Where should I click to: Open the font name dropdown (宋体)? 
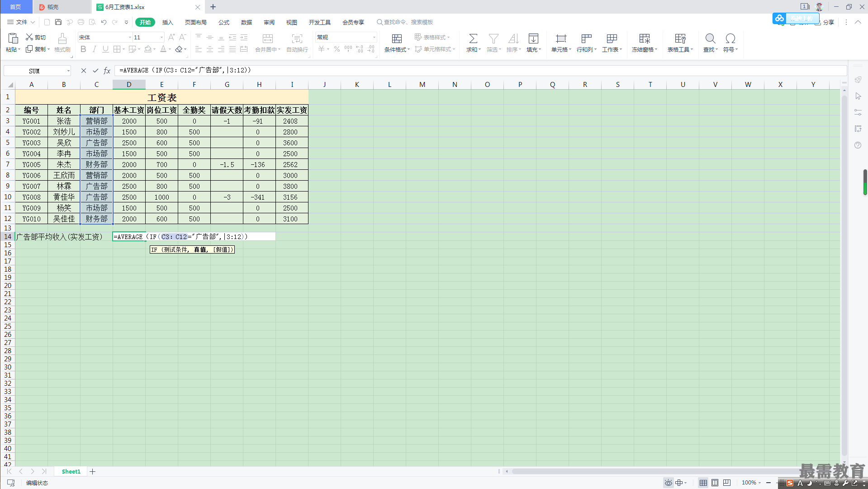(130, 37)
